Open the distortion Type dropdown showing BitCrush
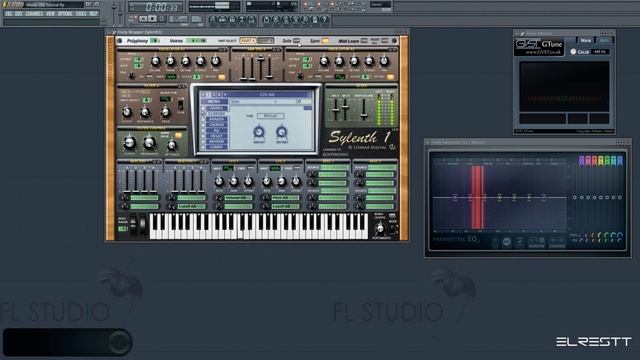The image size is (640, 360). tap(271, 116)
